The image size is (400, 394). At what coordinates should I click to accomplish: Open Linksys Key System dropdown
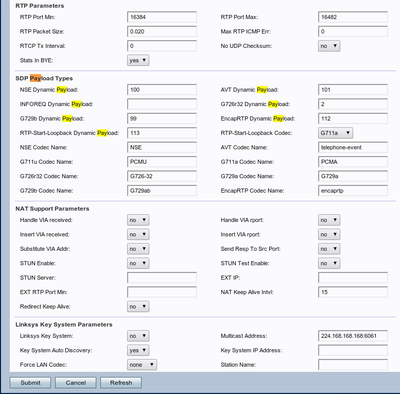(138, 336)
